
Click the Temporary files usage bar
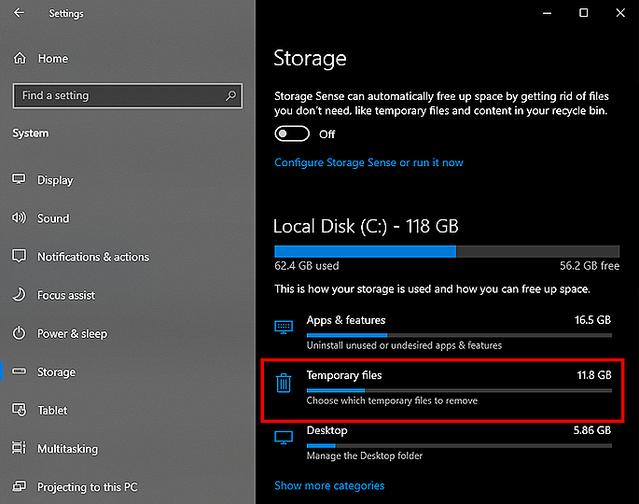click(459, 390)
